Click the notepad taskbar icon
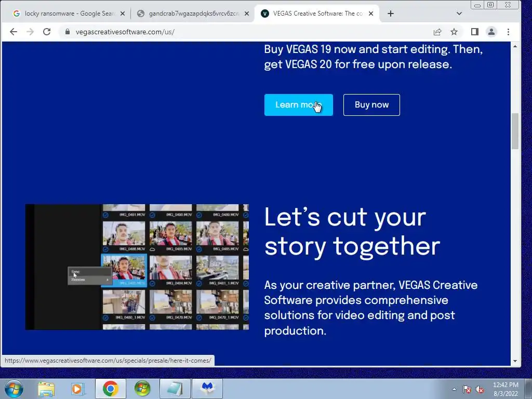The width and height of the screenshot is (532, 399). coord(175,389)
